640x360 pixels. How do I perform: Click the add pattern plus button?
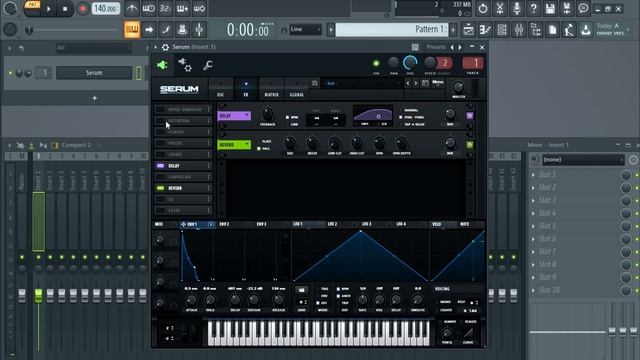click(x=453, y=29)
